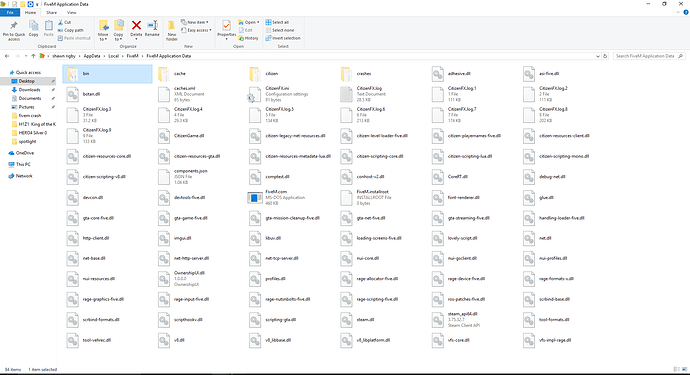The image size is (690, 375).
Task: Switch to large icons view in status bar
Action: click(684, 370)
